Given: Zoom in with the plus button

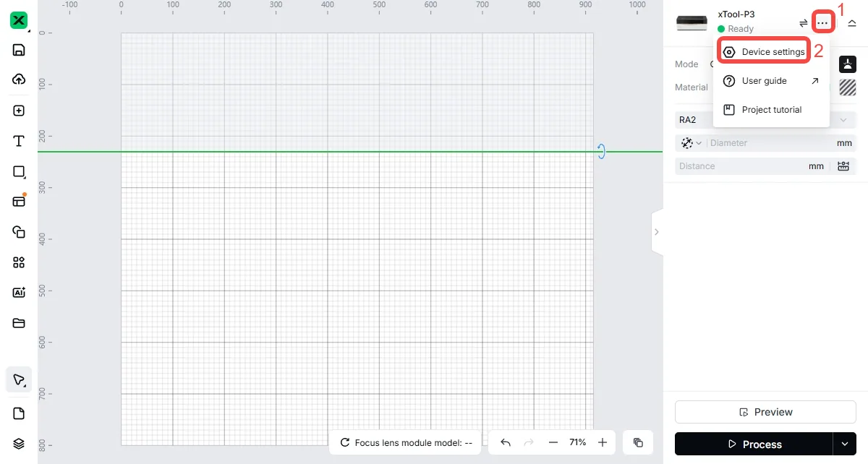Looking at the screenshot, I should pyautogui.click(x=603, y=442).
